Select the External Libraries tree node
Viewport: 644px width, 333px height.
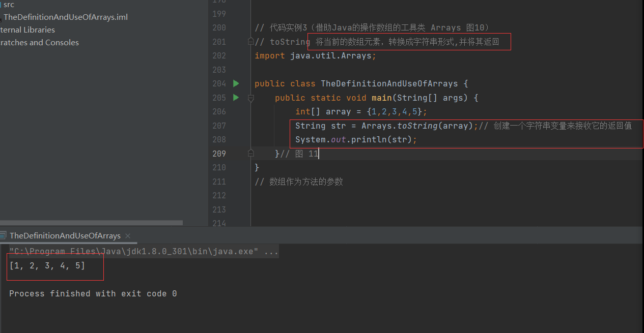(x=27, y=29)
